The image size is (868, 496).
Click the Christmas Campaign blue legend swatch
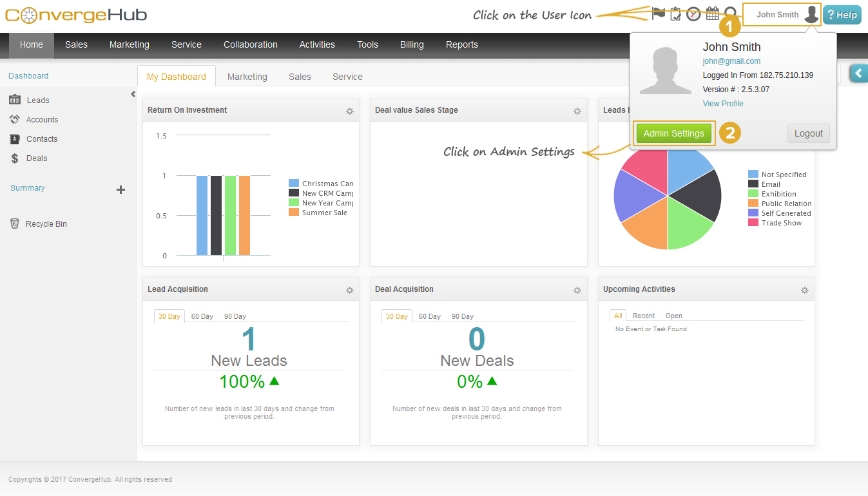[294, 184]
